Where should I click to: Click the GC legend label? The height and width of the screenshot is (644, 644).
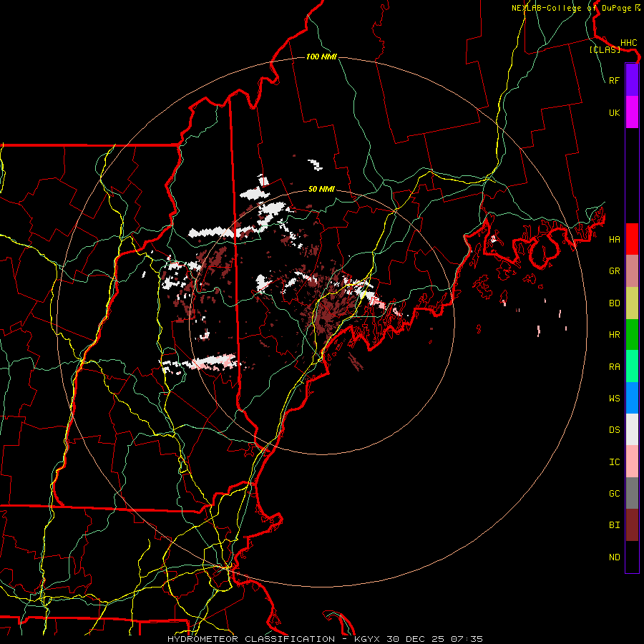pyautogui.click(x=614, y=494)
